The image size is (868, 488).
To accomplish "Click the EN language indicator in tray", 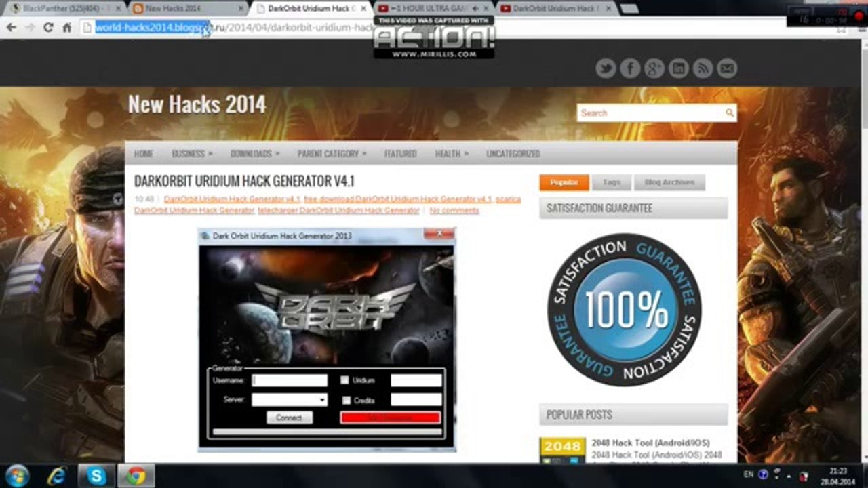I will click(749, 474).
